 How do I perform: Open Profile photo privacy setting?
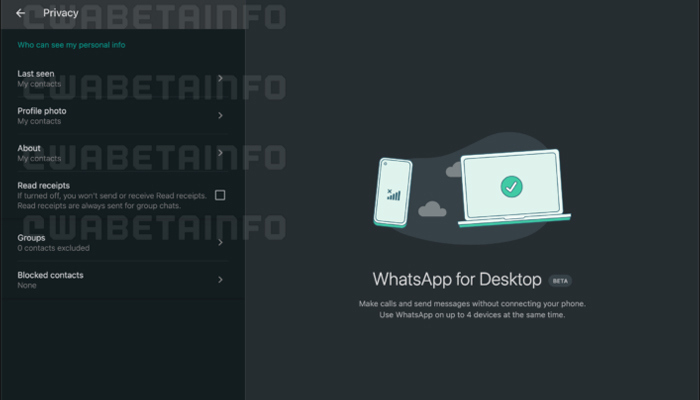pyautogui.click(x=122, y=116)
